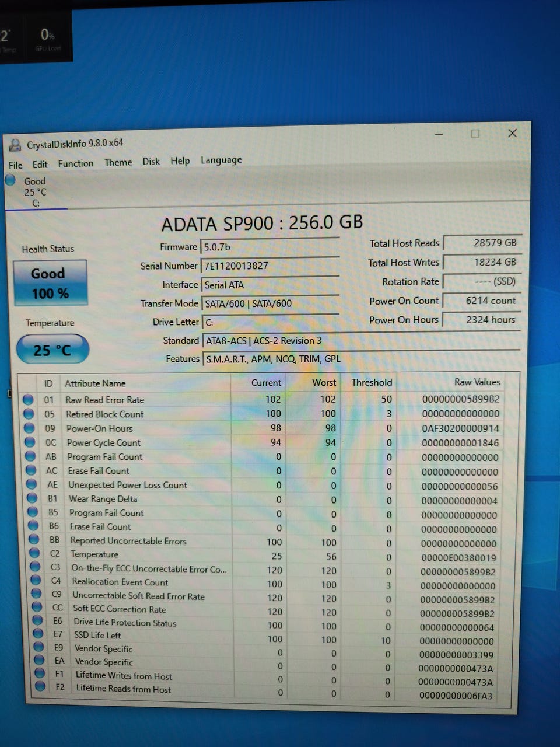The width and height of the screenshot is (560, 747).
Task: Open the Function menu
Action: 76,163
